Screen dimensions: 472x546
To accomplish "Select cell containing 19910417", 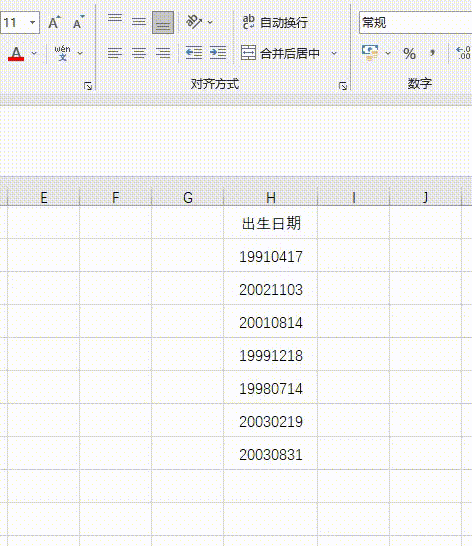I will pyautogui.click(x=271, y=256).
